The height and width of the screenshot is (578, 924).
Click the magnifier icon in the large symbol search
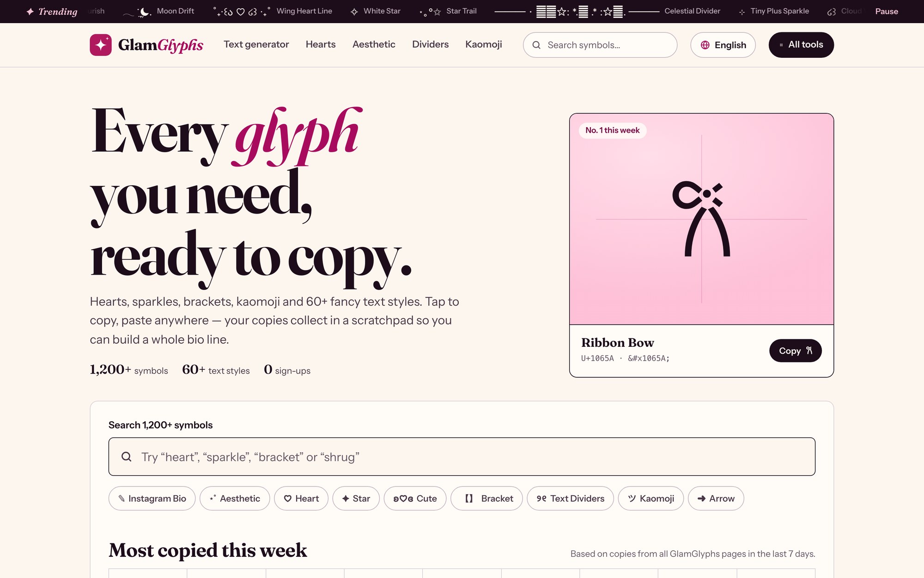pos(126,457)
